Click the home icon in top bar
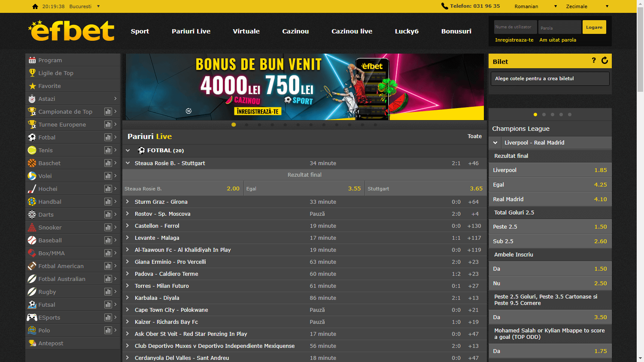Image resolution: width=644 pixels, height=362 pixels. tap(35, 6)
